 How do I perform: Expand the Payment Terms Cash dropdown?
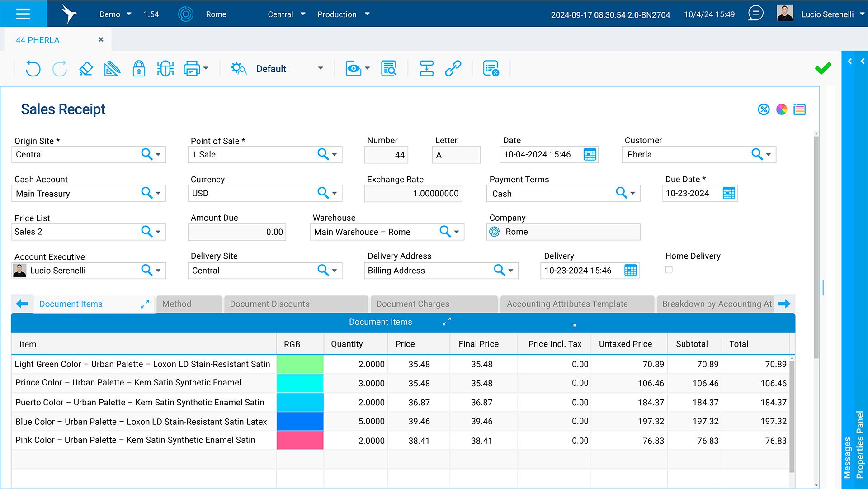632,194
